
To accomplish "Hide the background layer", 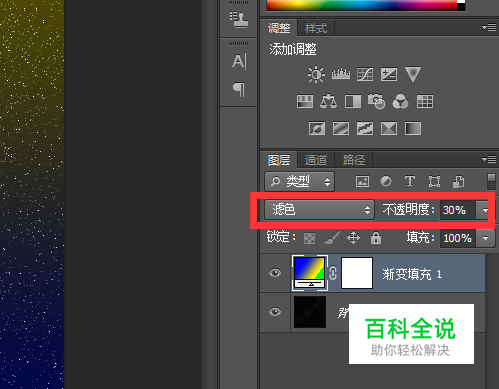I will pyautogui.click(x=275, y=312).
